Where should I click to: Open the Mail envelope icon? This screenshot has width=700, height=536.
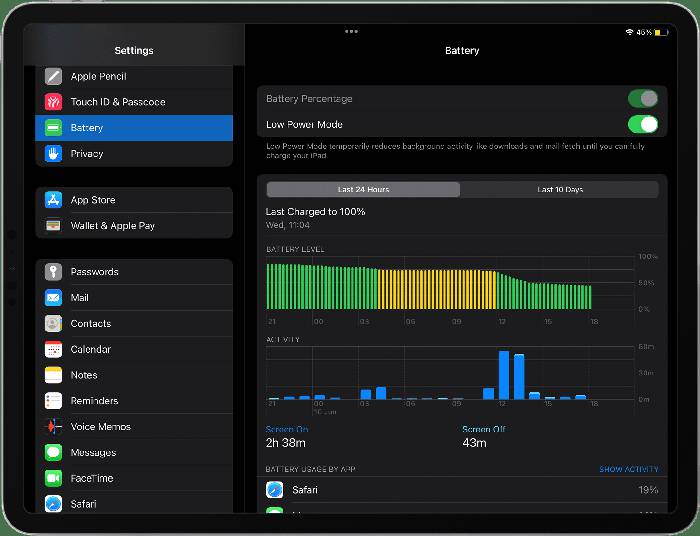53,297
